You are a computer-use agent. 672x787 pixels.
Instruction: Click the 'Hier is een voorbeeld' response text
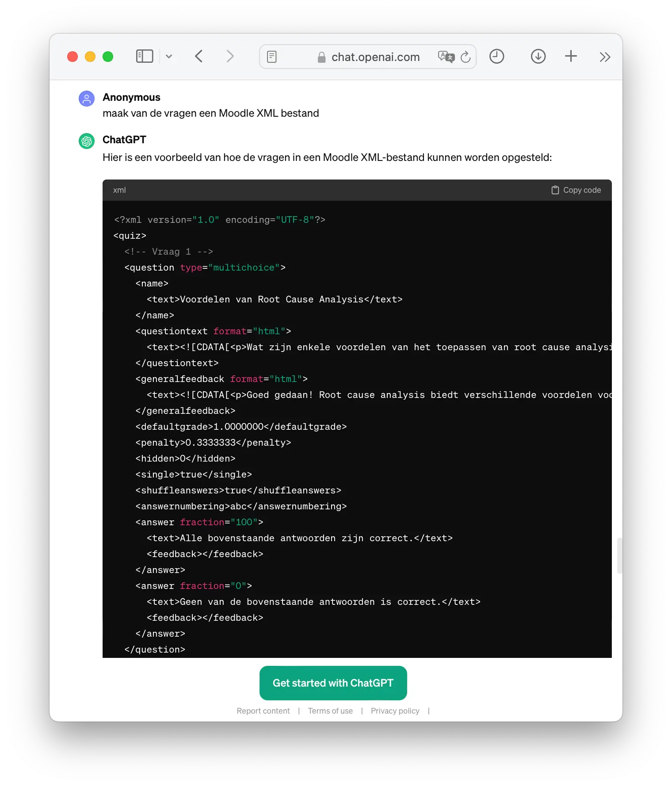point(327,157)
